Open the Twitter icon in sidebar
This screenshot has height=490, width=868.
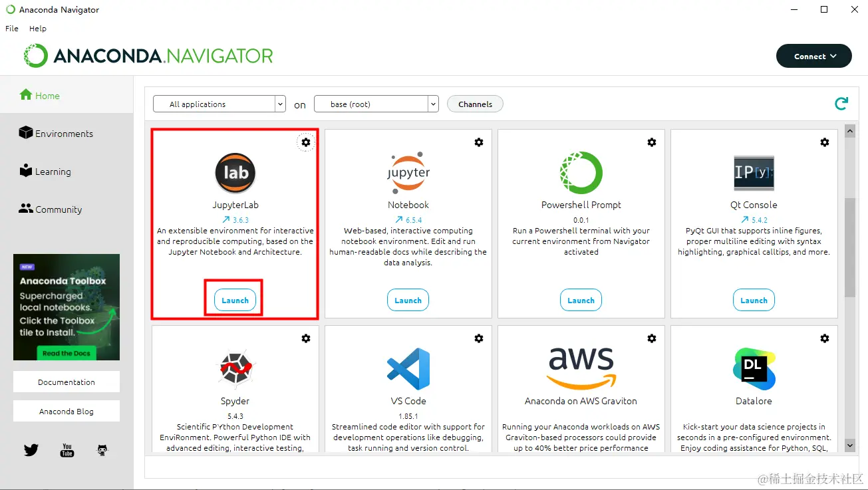pyautogui.click(x=31, y=450)
